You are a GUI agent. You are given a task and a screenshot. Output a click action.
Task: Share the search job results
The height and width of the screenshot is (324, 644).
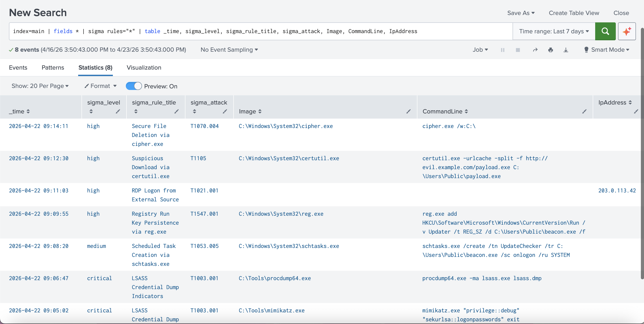(x=535, y=50)
